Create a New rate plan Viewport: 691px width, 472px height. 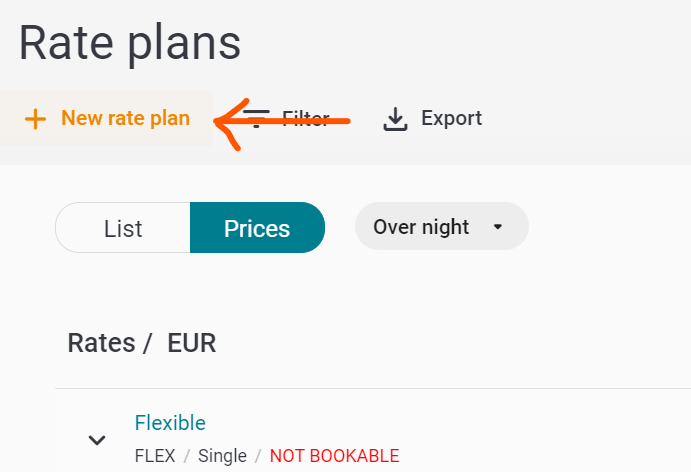click(107, 119)
